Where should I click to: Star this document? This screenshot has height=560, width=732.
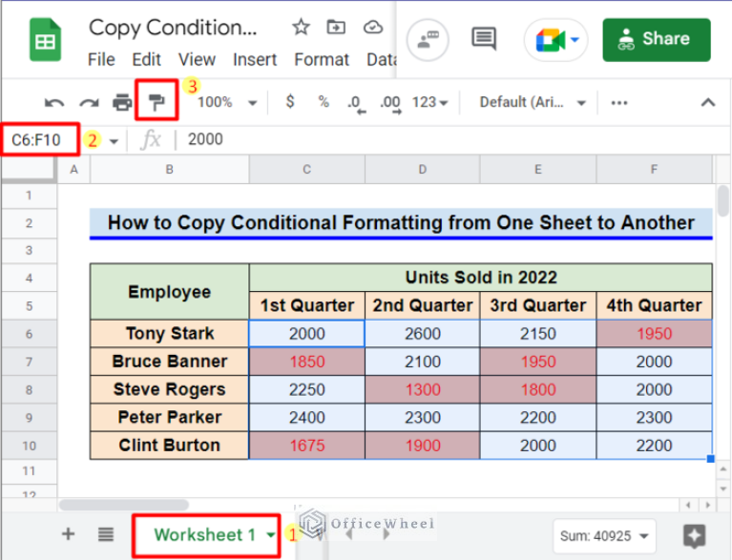[x=301, y=27]
